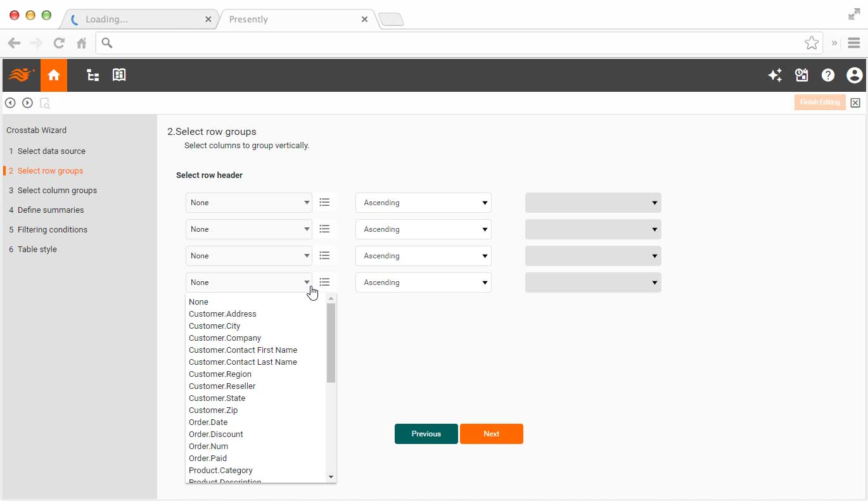
Task: Click the sparkle stars icon
Action: tap(774, 75)
